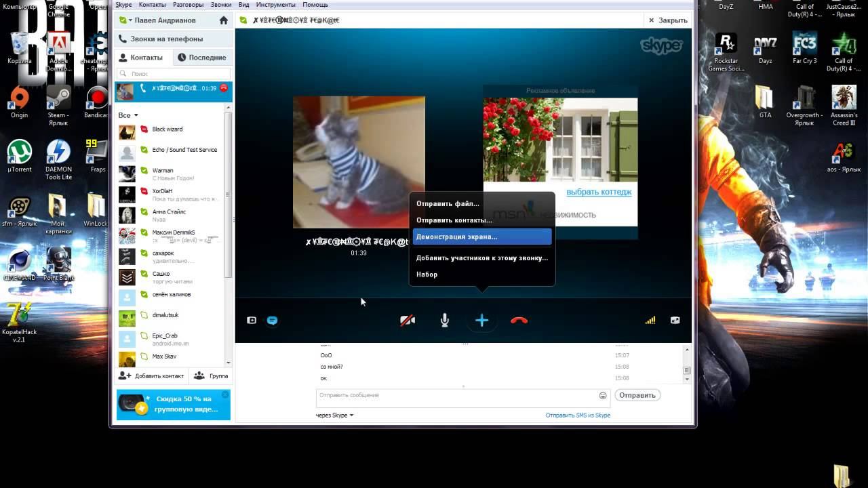The image size is (868, 488).
Task: Switch to the Контакты tab
Action: coord(144,58)
